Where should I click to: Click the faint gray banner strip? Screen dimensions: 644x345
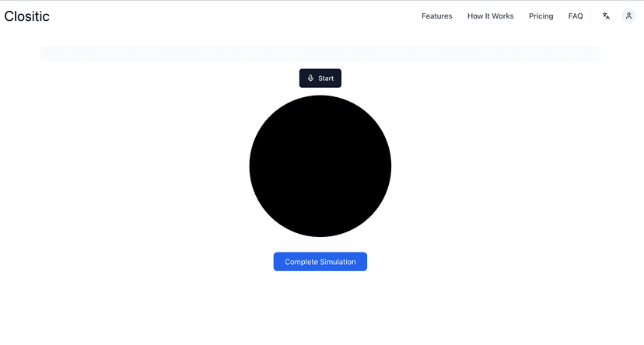pos(320,54)
